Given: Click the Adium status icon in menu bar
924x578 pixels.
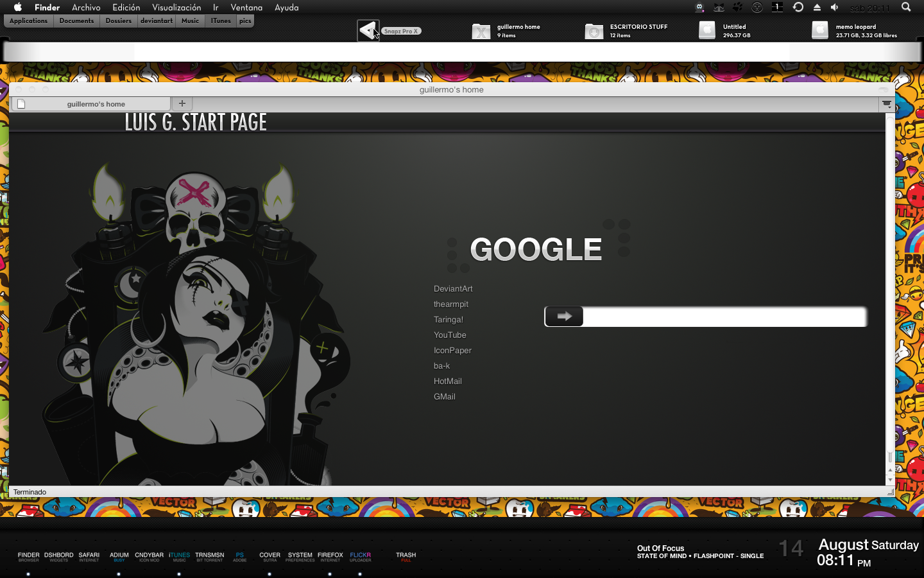Looking at the screenshot, I should [x=700, y=7].
